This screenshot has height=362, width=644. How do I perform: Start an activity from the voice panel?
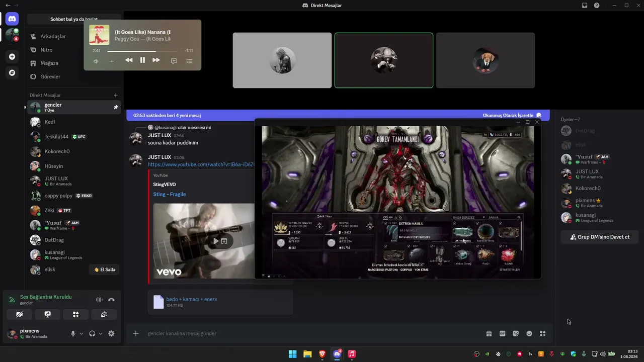coord(76,314)
